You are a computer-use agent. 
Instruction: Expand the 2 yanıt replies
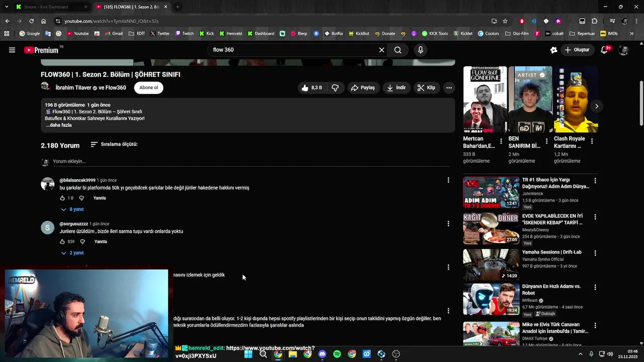point(72,253)
